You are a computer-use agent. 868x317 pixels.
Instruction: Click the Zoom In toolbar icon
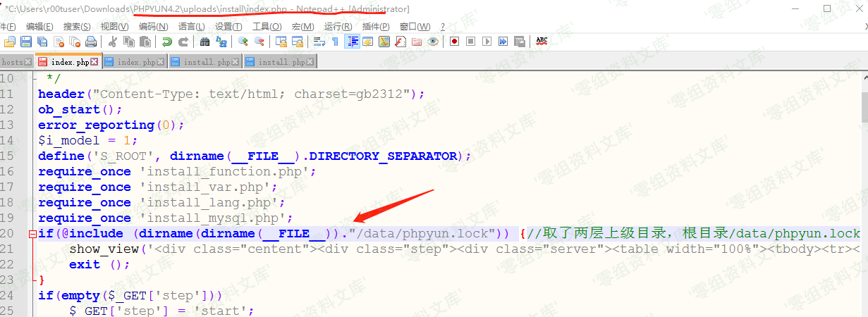point(243,42)
